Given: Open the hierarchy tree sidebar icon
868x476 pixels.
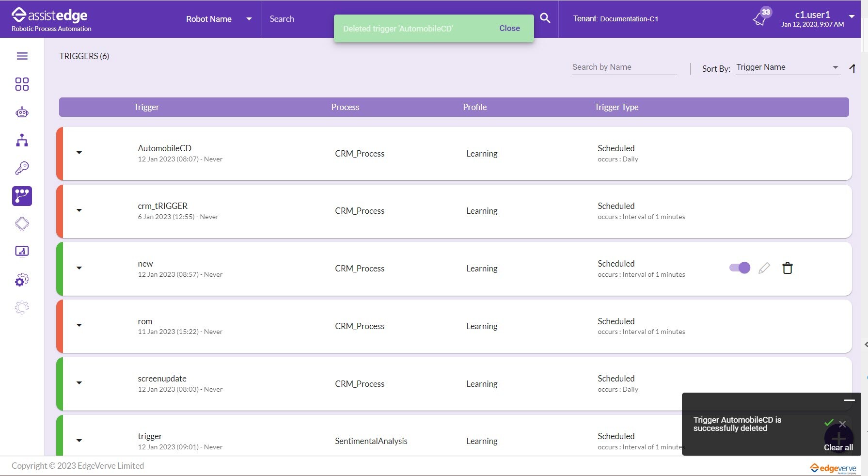Looking at the screenshot, I should [22, 141].
